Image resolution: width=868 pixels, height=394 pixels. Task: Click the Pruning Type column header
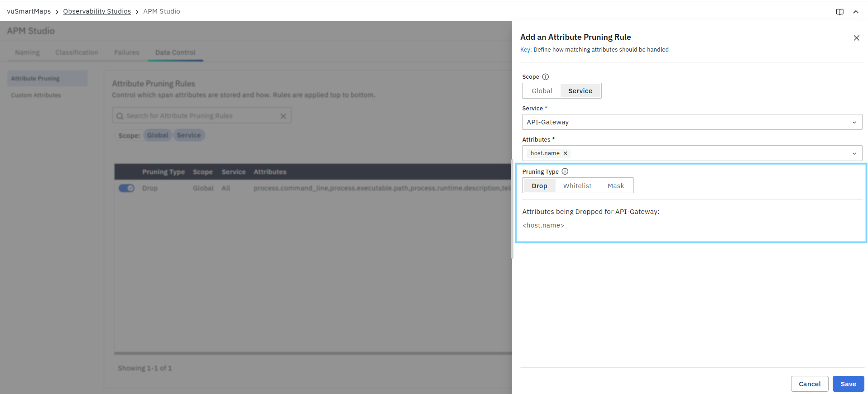coord(163,172)
